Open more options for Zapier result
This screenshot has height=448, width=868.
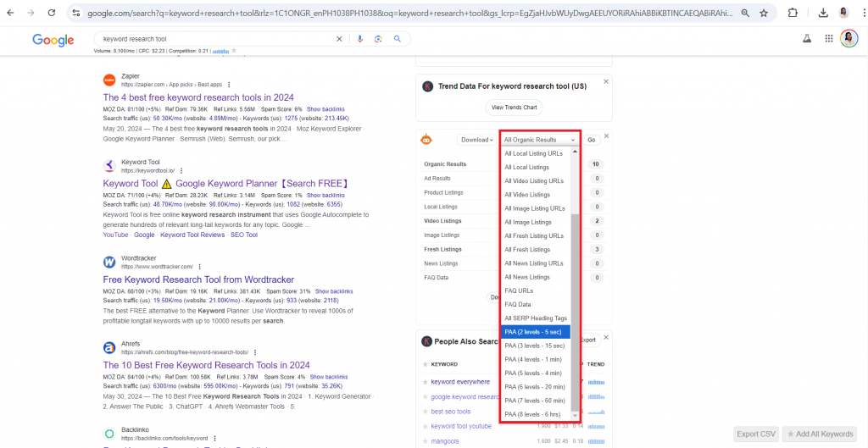[229, 85]
